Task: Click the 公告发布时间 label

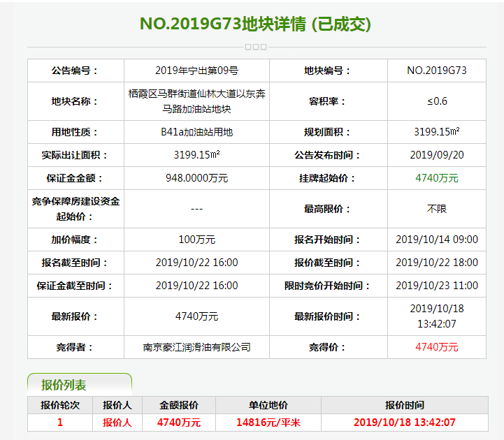Action: click(328, 155)
